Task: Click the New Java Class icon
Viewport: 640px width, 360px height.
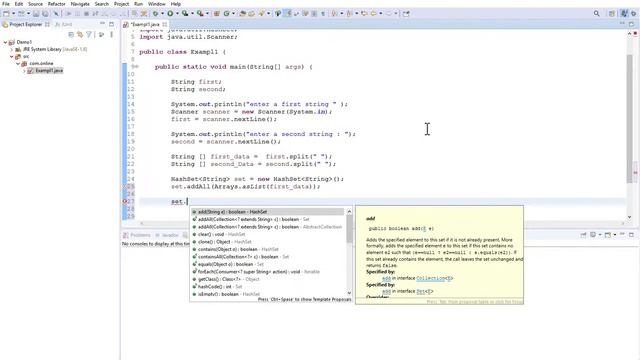Action: [x=227, y=13]
